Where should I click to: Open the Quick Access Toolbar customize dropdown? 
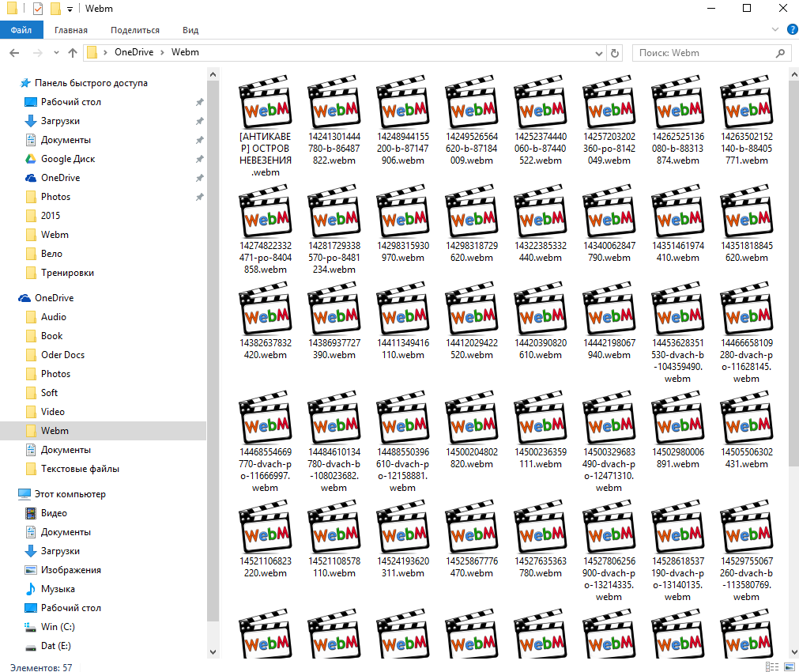pos(70,9)
